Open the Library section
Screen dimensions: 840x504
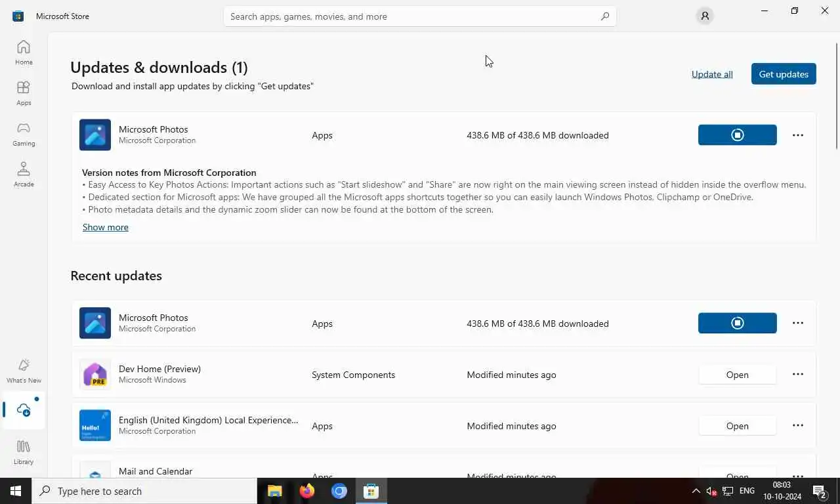24,452
